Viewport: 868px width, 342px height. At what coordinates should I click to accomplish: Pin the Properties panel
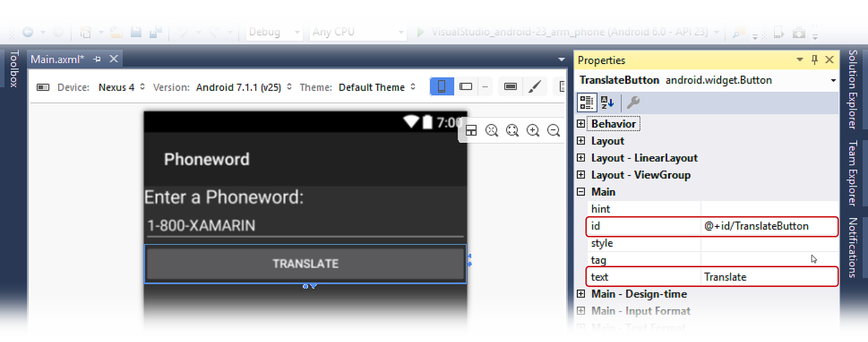814,60
